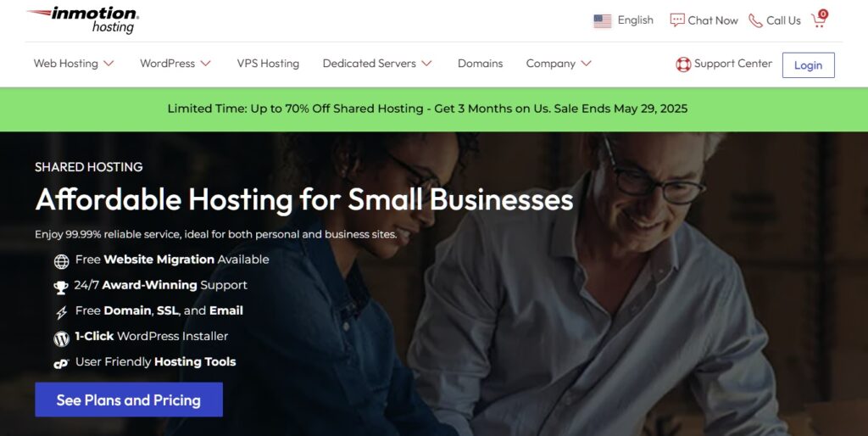Click the green limited time sale banner
This screenshot has width=868, height=436.
pos(434,109)
